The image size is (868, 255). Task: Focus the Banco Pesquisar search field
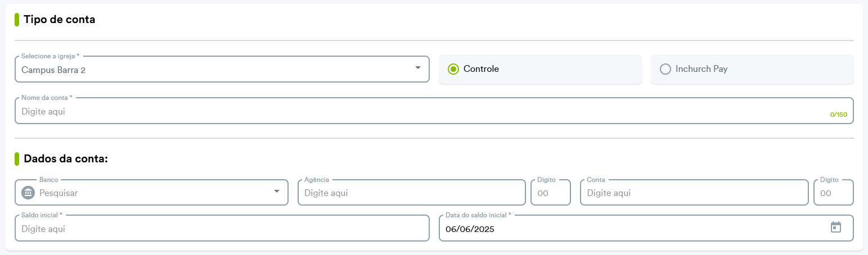[x=152, y=193]
